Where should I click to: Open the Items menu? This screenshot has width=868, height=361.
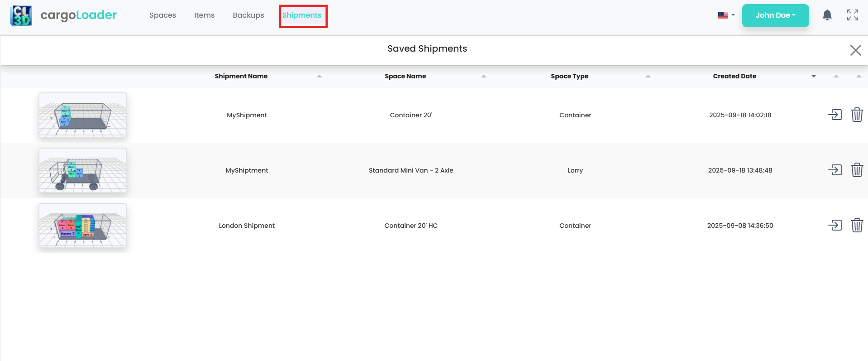click(204, 15)
